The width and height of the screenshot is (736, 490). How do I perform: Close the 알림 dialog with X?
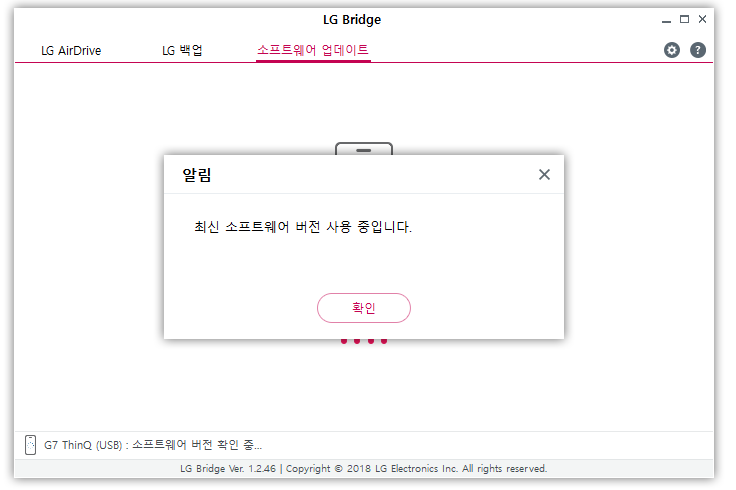[544, 175]
